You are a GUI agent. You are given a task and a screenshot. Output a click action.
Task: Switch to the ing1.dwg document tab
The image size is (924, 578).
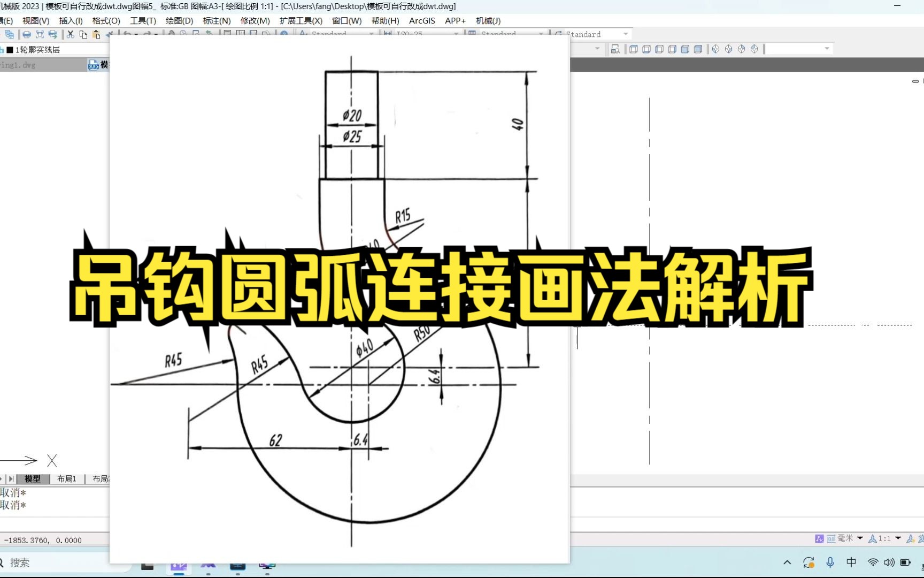[43, 65]
